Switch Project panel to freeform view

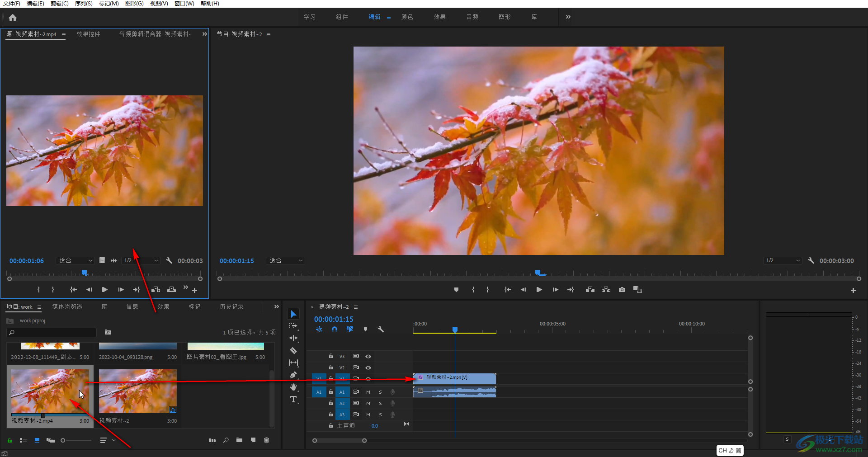(50, 440)
